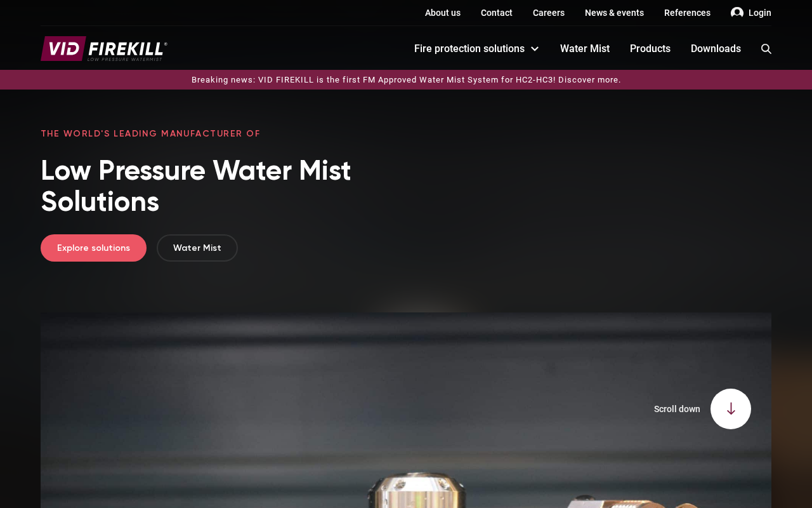Open News & events link
Viewport: 812px width, 508px height.
[x=614, y=13]
